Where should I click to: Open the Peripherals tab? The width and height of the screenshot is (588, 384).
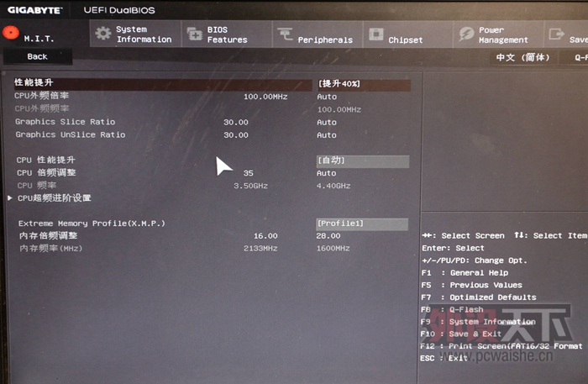tap(318, 34)
